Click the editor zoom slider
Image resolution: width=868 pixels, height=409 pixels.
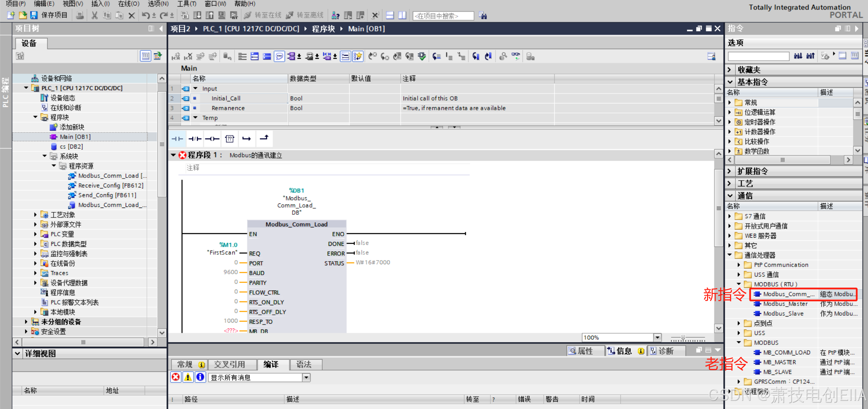(683, 338)
